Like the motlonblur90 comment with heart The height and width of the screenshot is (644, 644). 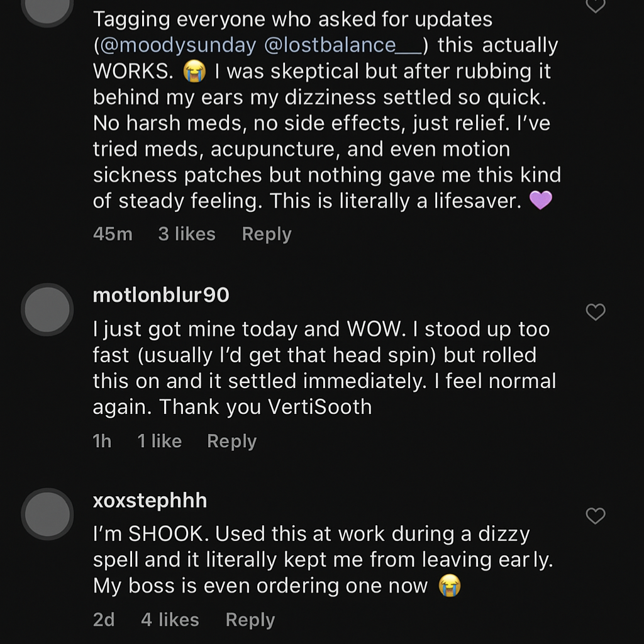click(x=595, y=312)
